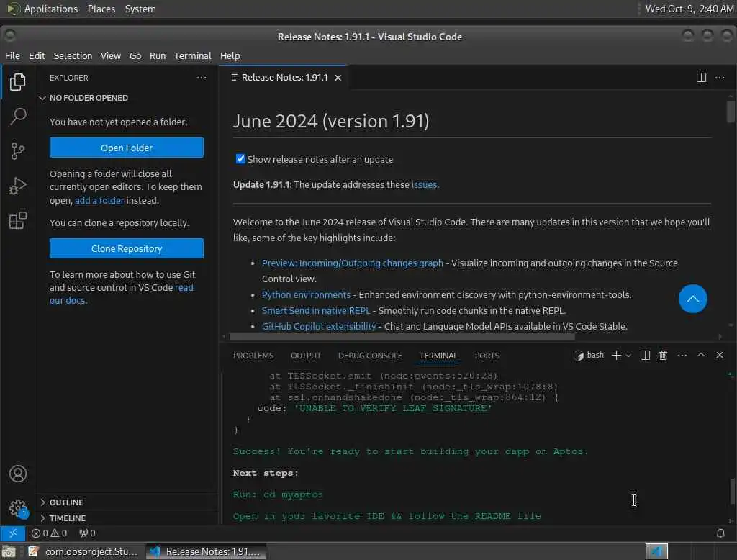Open editor More Actions ellipsis menu
The width and height of the screenshot is (737, 560).
pyautogui.click(x=720, y=77)
